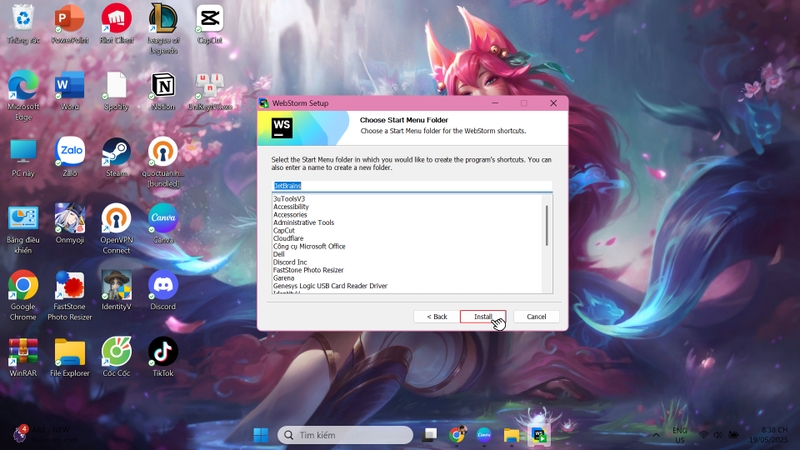Select the Zalo desktop icon
Image resolution: width=800 pixels, height=450 pixels.
pos(70,157)
